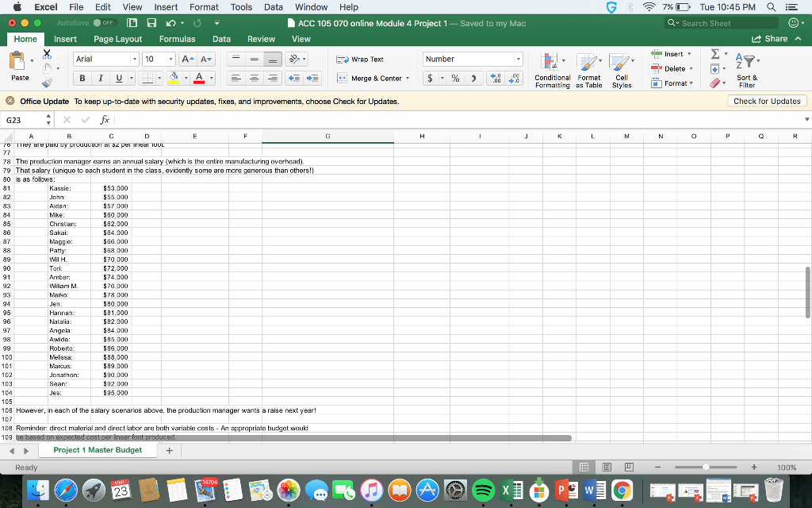Click yellow fill color swatch
The height and width of the screenshot is (508, 812).
[x=174, y=79]
